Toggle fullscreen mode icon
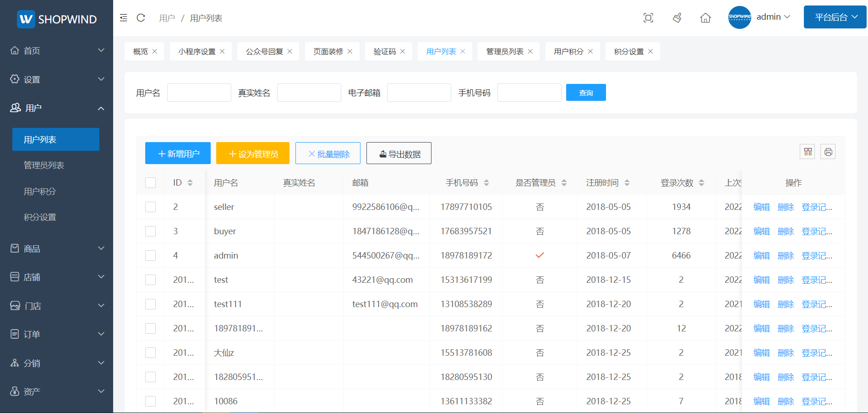Image resolution: width=868 pixels, height=413 pixels. (x=648, y=18)
